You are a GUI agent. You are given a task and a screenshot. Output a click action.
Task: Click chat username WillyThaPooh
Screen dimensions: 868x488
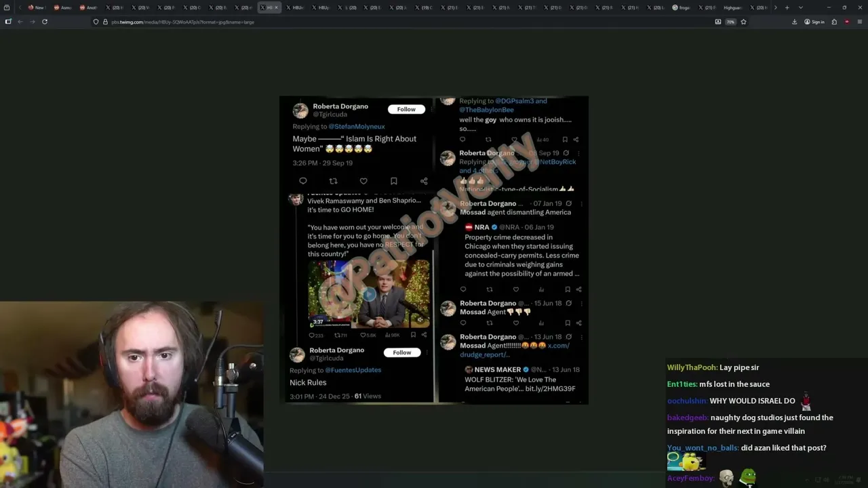[692, 367]
